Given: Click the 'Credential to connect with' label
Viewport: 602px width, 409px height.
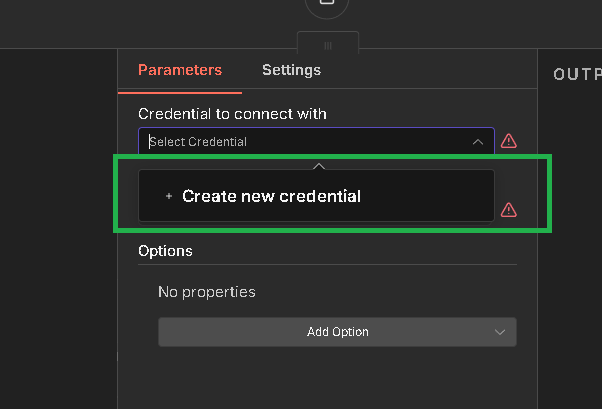Looking at the screenshot, I should 232,114.
